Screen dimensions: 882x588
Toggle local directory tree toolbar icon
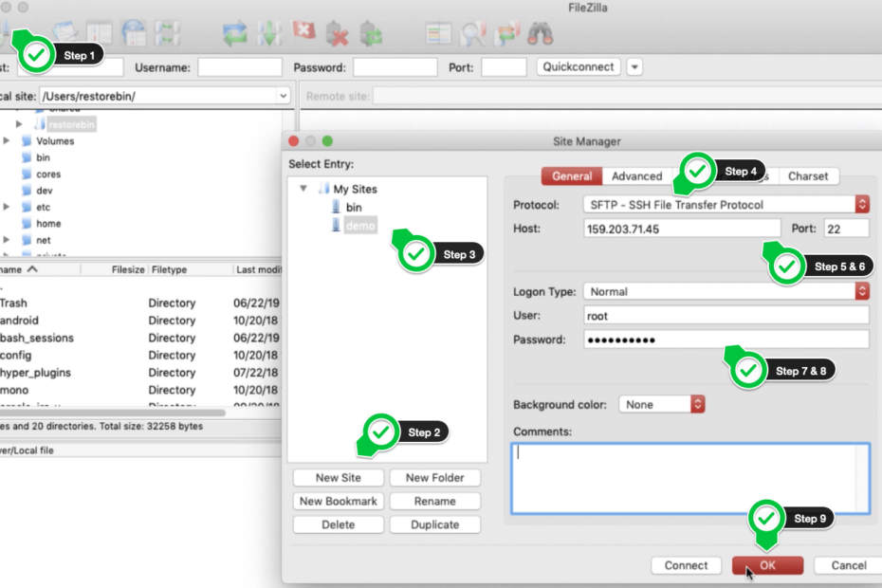(100, 33)
